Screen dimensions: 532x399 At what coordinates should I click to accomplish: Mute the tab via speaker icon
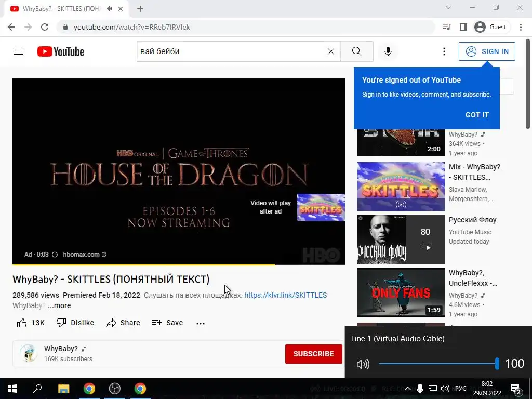(109, 9)
